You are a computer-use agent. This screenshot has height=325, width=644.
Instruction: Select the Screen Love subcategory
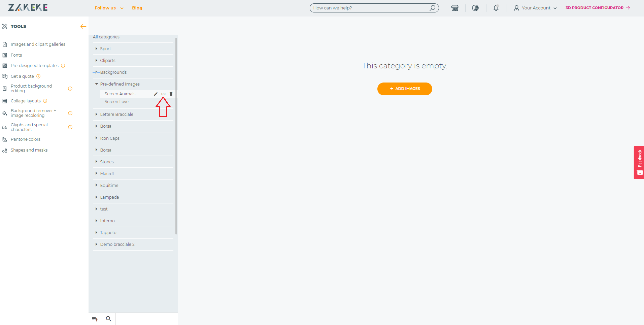(x=116, y=102)
